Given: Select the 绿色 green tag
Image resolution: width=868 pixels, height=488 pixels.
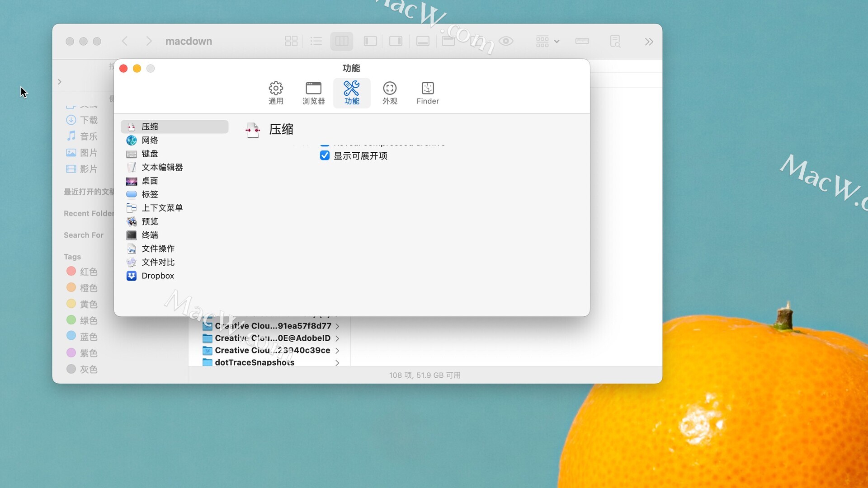Looking at the screenshot, I should [x=82, y=320].
